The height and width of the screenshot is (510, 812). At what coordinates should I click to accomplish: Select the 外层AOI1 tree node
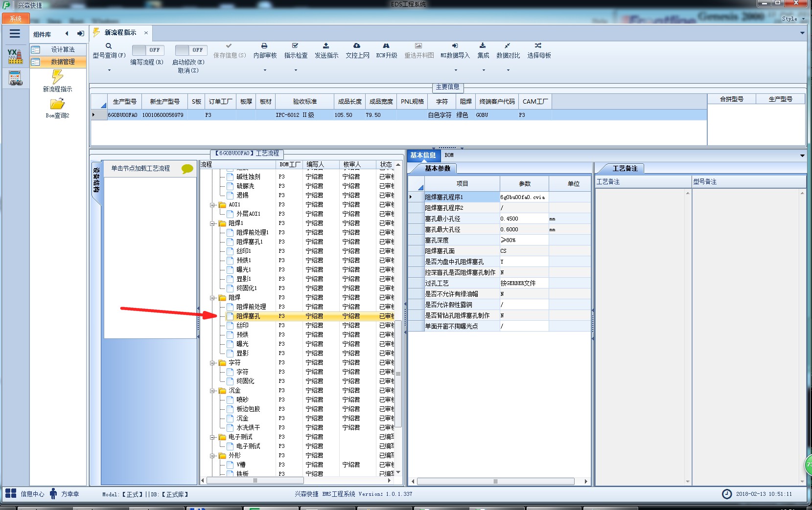[249, 214]
